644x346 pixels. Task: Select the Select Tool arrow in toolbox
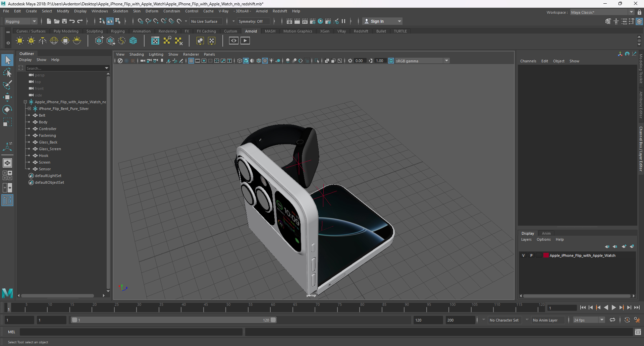[7, 60]
